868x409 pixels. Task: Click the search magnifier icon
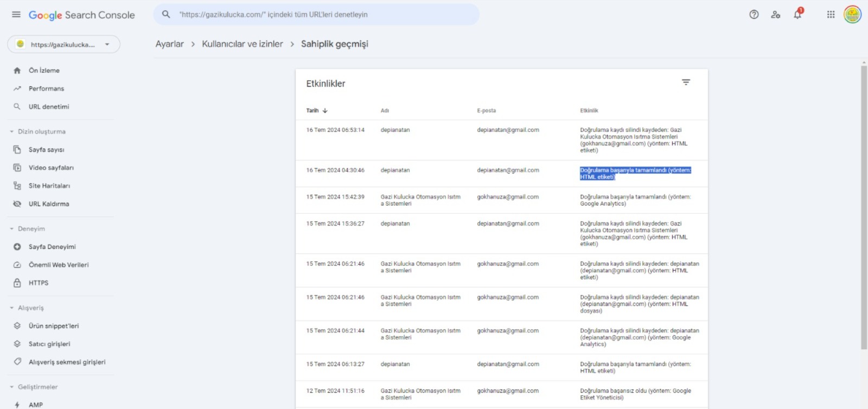click(166, 15)
